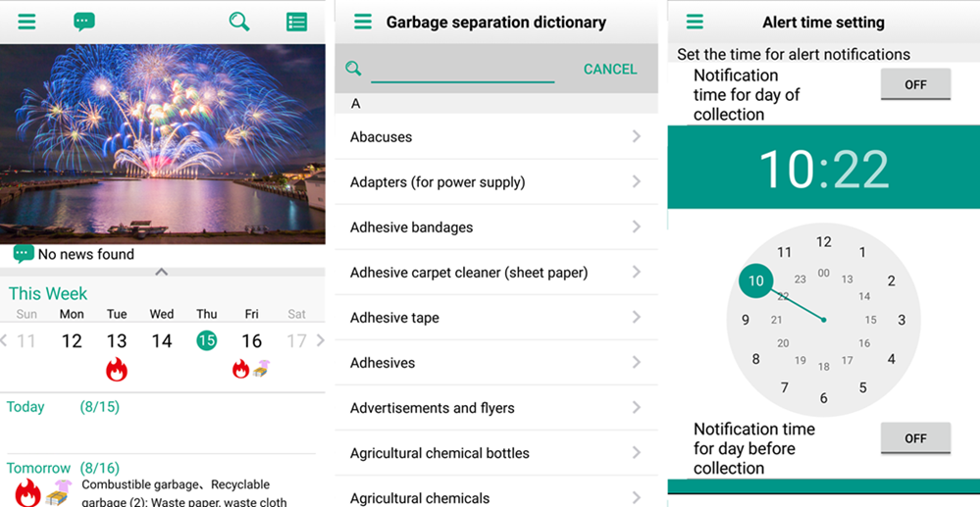Image resolution: width=980 pixels, height=507 pixels.
Task: Open the Adhesive tape dictionary entry
Action: pos(495,318)
